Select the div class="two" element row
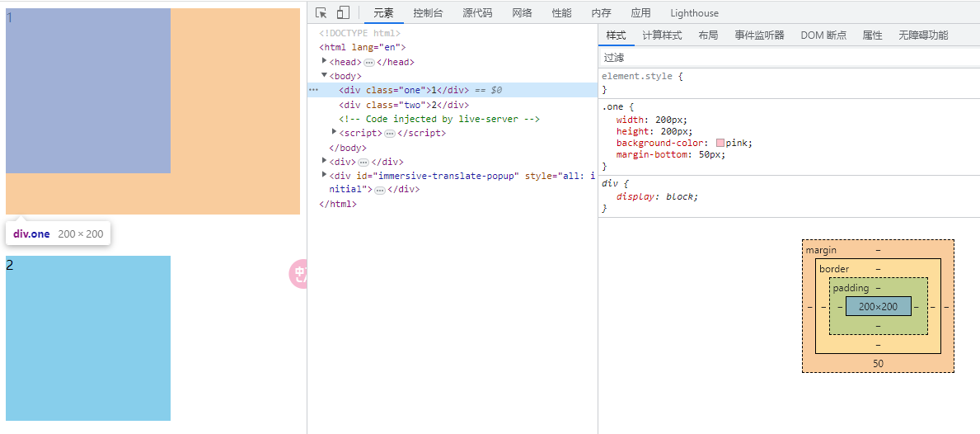 coord(404,105)
